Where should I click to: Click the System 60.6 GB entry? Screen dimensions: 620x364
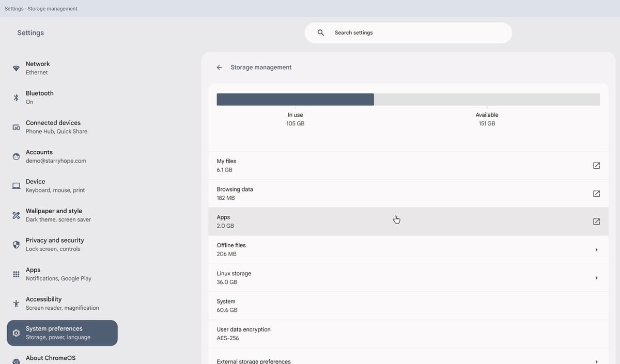pyautogui.click(x=408, y=306)
